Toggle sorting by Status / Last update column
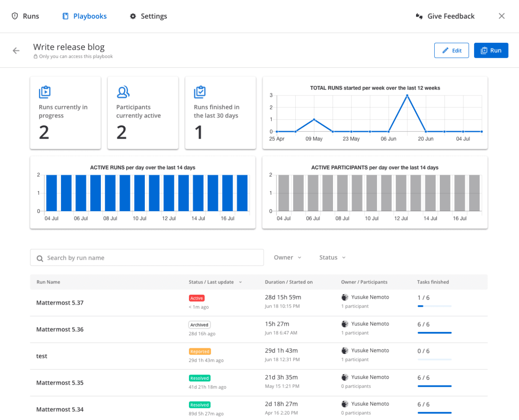This screenshot has width=519, height=420. (215, 282)
